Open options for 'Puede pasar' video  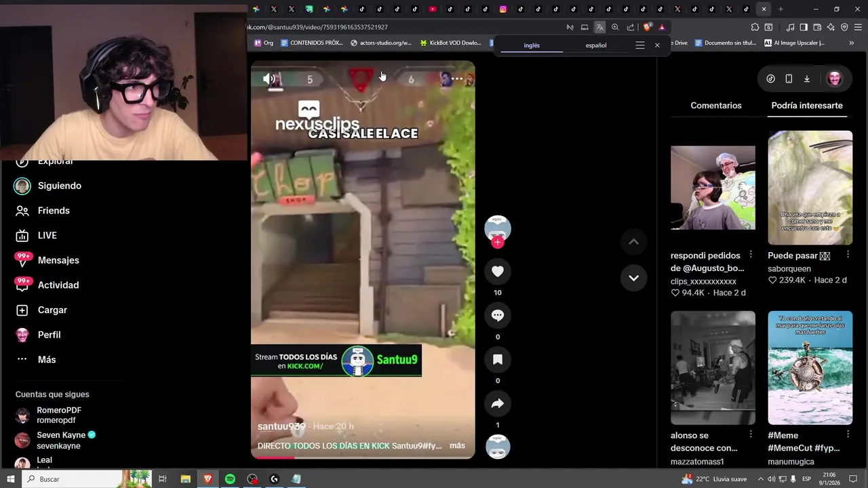[x=848, y=255]
